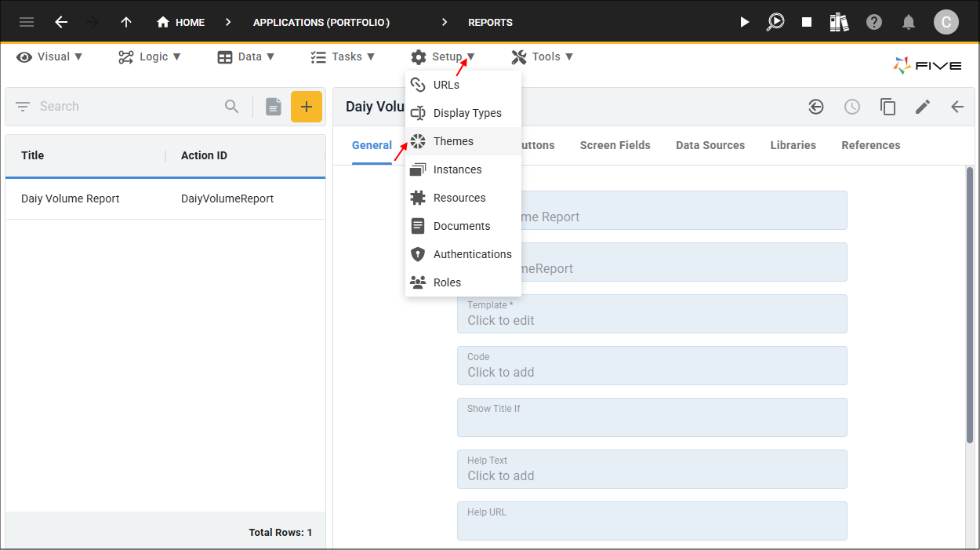This screenshot has width=980, height=550.
Task: Click the Template field
Action: (652, 314)
